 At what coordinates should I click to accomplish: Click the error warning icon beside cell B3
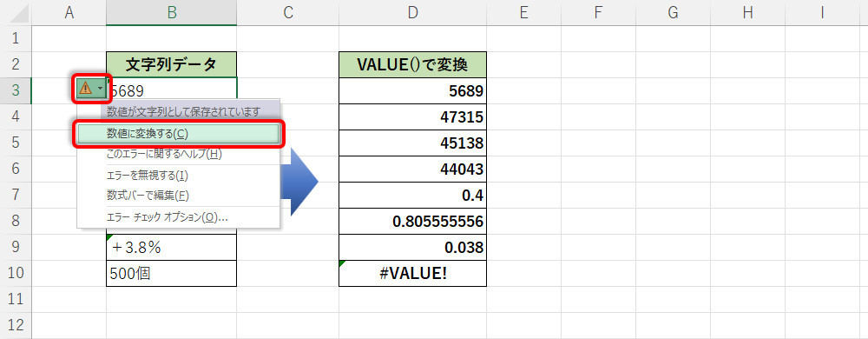click(86, 88)
